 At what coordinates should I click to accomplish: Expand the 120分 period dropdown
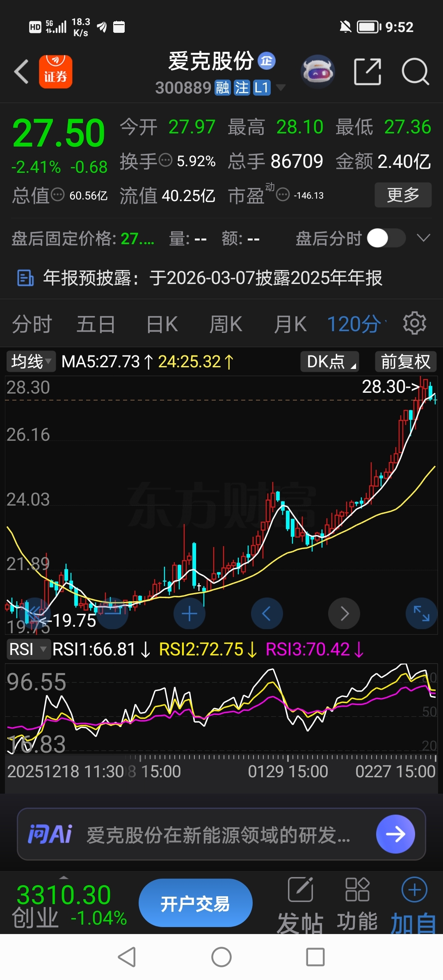pos(357,324)
